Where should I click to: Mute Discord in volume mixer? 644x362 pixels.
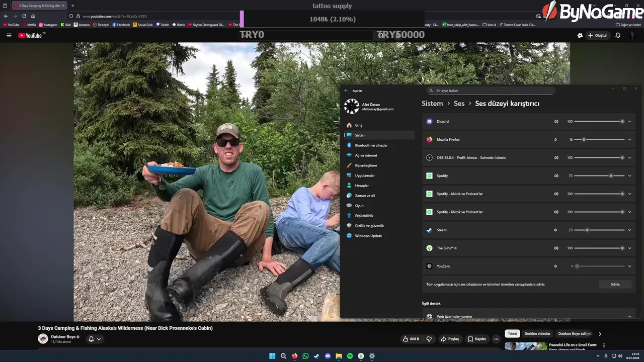[x=556, y=121]
